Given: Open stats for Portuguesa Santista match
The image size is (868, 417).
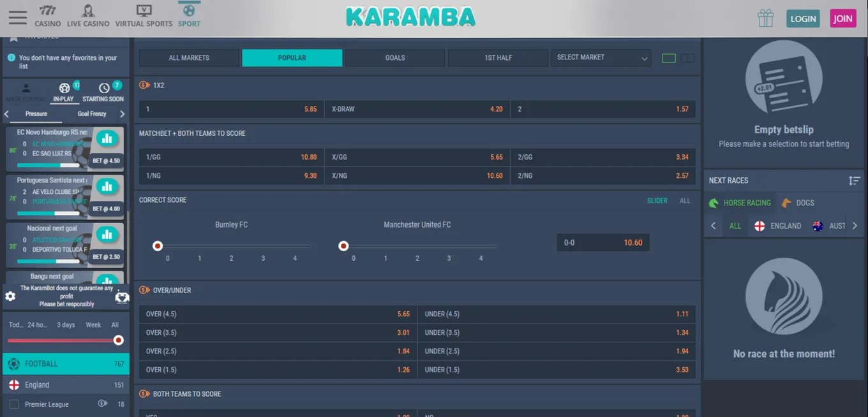Looking at the screenshot, I should pos(107,187).
